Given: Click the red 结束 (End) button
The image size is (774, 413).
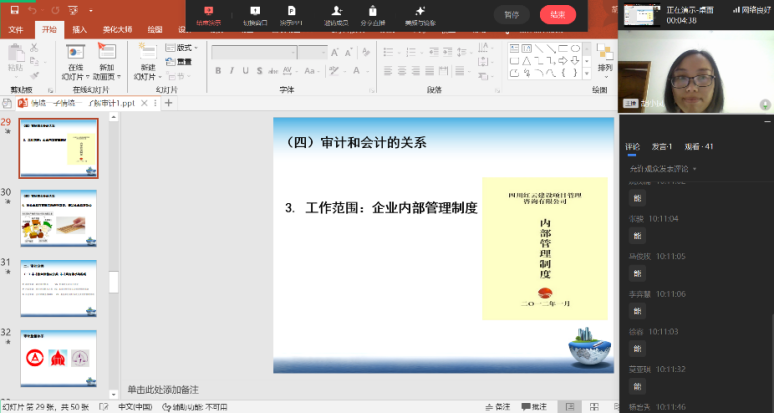Looking at the screenshot, I should [x=557, y=14].
